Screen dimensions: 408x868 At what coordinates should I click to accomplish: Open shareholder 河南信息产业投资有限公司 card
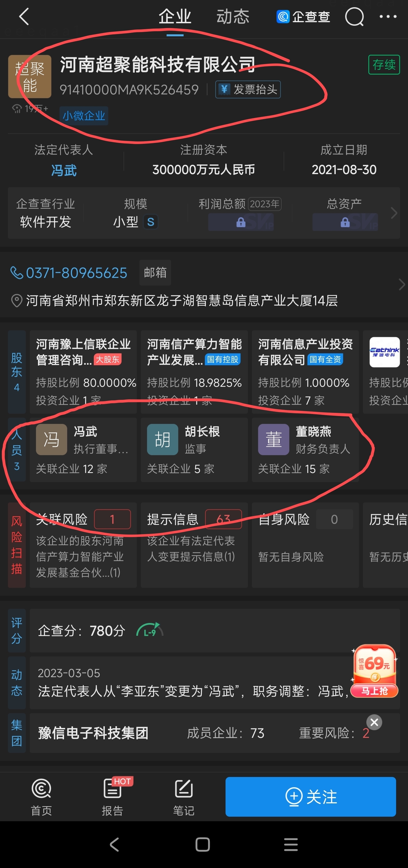point(305,372)
